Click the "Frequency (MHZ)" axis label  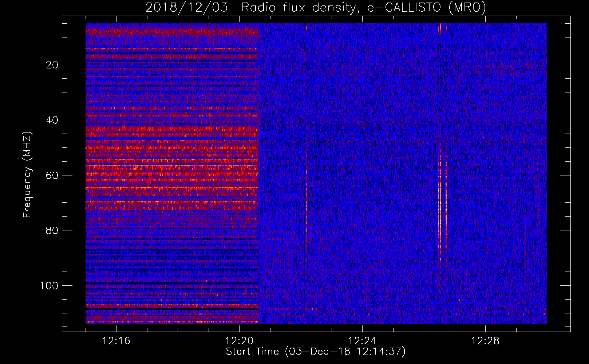27,174
